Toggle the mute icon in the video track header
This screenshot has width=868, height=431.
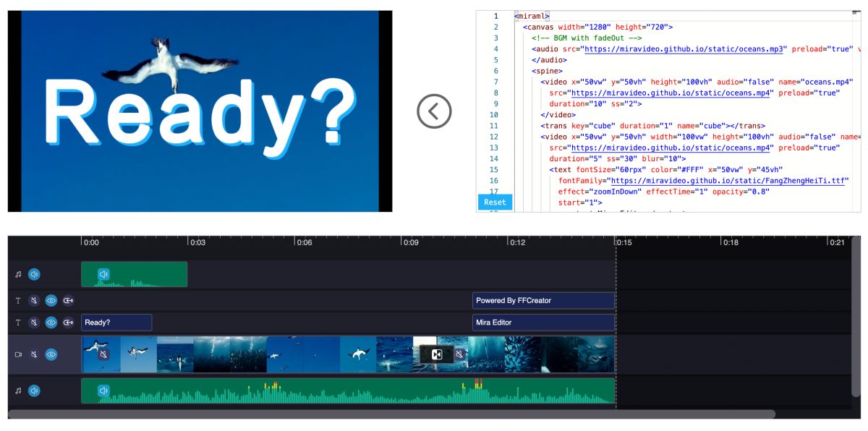[34, 354]
